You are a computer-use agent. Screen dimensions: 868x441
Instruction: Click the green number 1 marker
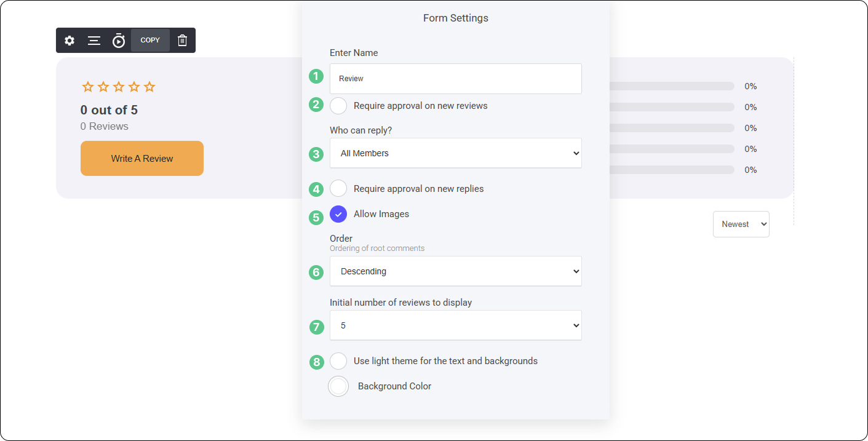(x=316, y=76)
